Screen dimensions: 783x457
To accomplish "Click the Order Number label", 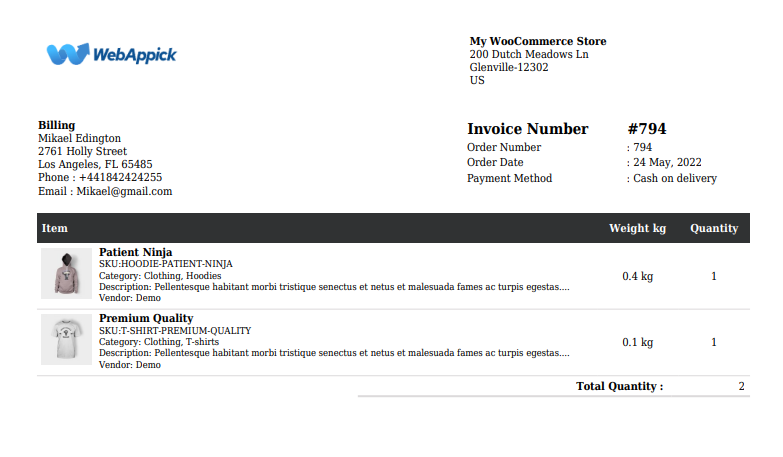I will [x=504, y=147].
